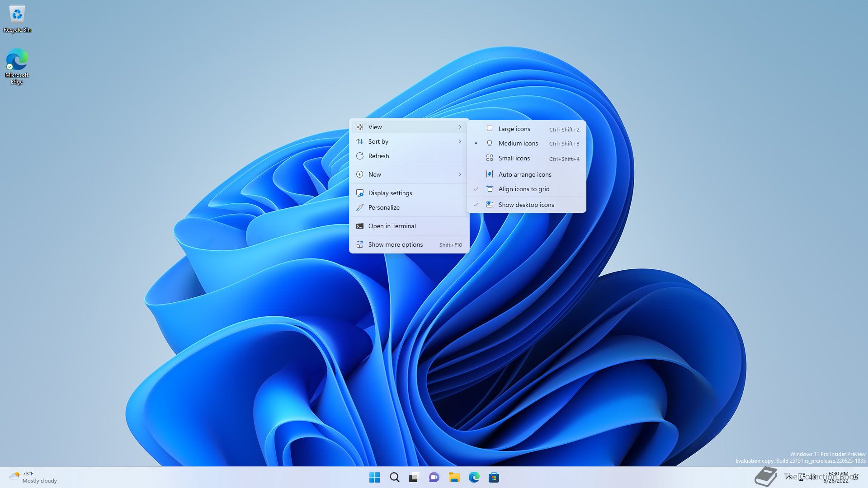Expand the Sort by submenu chevron
The image size is (868, 488).
point(460,141)
